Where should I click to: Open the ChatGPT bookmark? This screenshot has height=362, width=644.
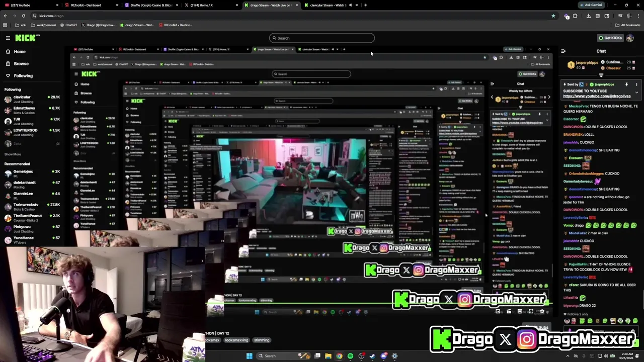point(68,25)
